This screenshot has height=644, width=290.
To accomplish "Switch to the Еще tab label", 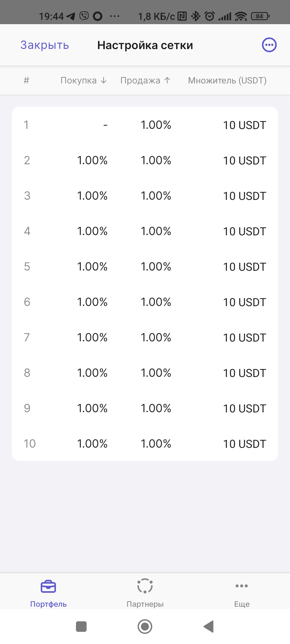I will pyautogui.click(x=242, y=604).
